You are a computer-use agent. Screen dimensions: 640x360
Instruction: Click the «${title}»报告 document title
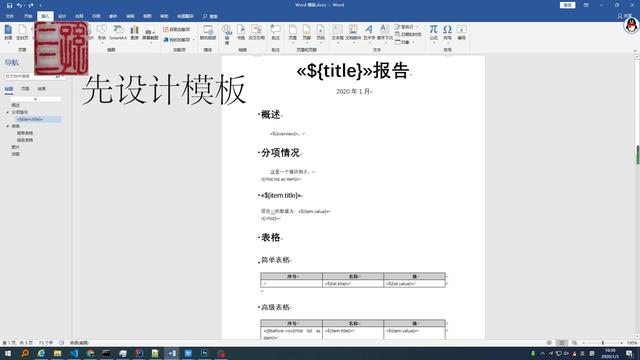point(353,71)
